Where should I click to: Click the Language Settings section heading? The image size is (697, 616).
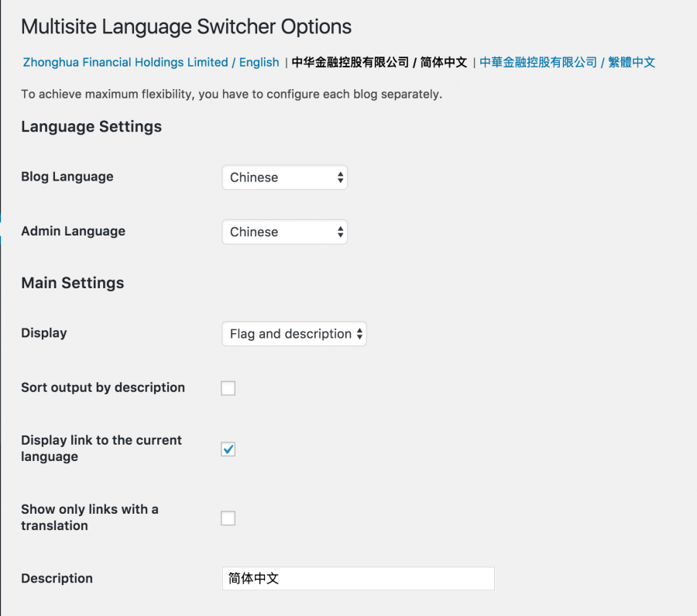91,127
